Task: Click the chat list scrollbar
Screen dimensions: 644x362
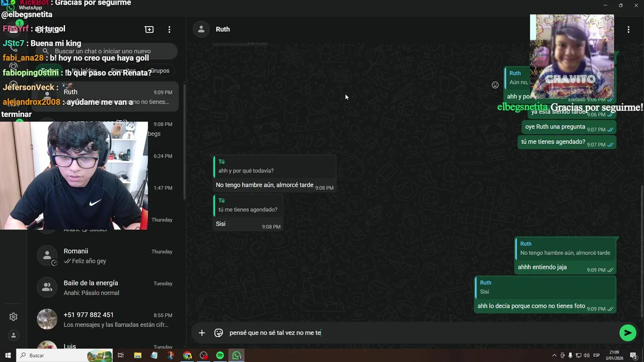Action: 184,141
